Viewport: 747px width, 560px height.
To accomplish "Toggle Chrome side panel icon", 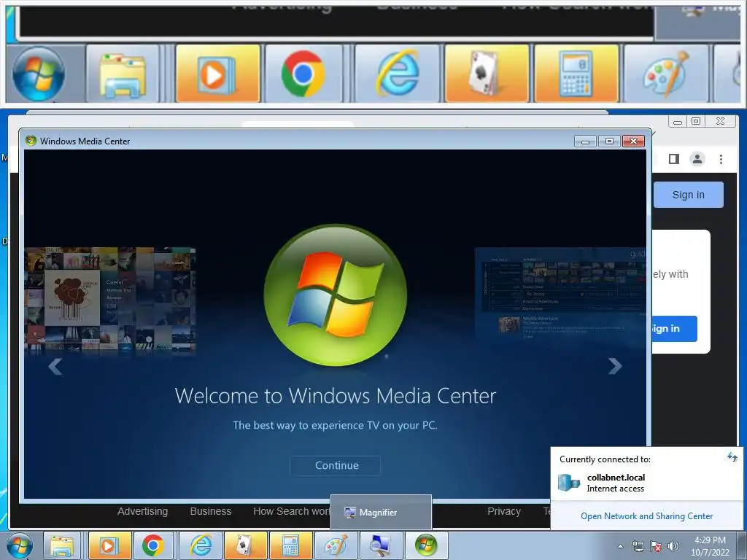I will pyautogui.click(x=673, y=159).
